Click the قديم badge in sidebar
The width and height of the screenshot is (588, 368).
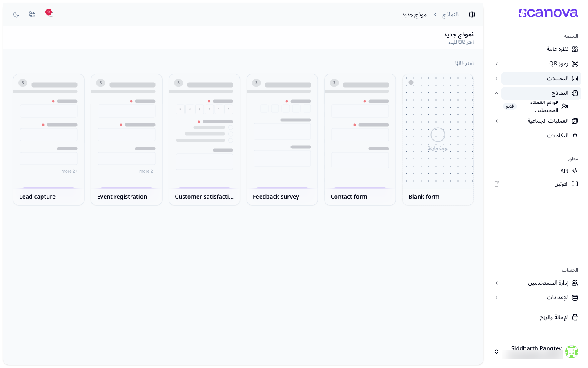pos(510,106)
